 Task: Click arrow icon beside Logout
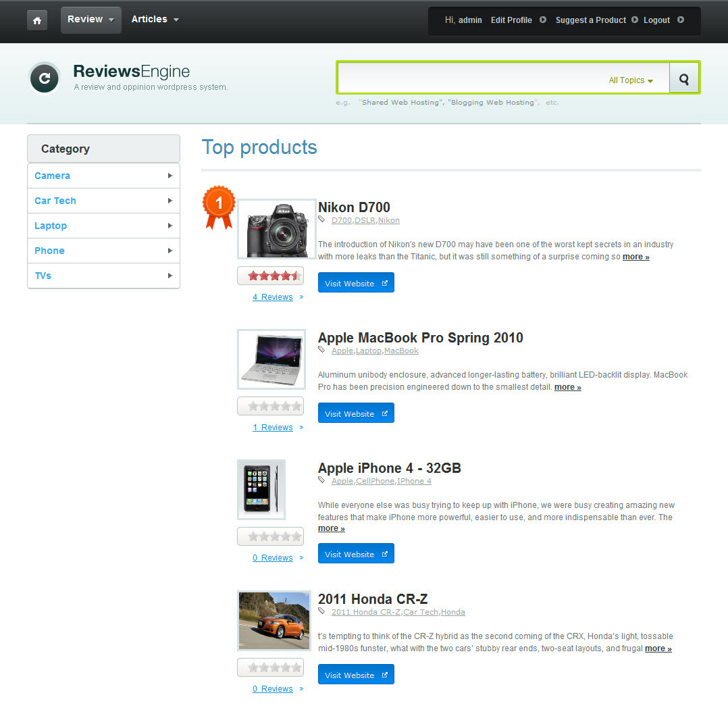pos(681,20)
